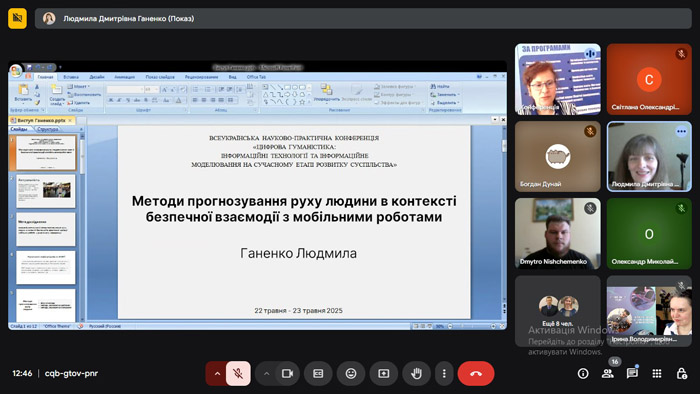Open the Рецензирование ribbon tab
Screen dimensions: 700x394
201,77
